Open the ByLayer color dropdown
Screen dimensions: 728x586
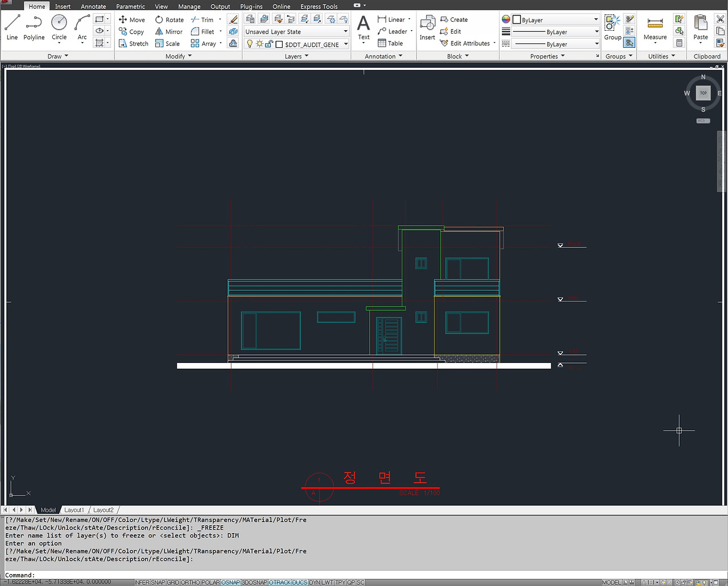tap(556, 20)
